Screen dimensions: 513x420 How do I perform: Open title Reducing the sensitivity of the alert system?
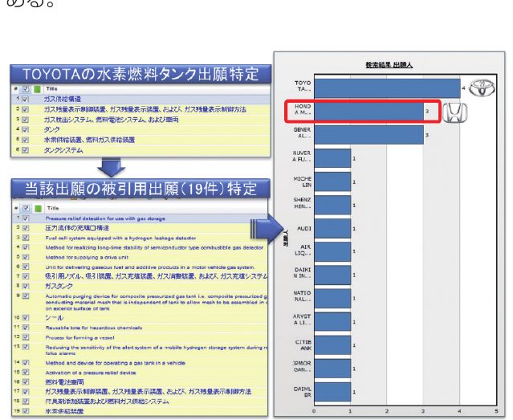click(x=157, y=350)
